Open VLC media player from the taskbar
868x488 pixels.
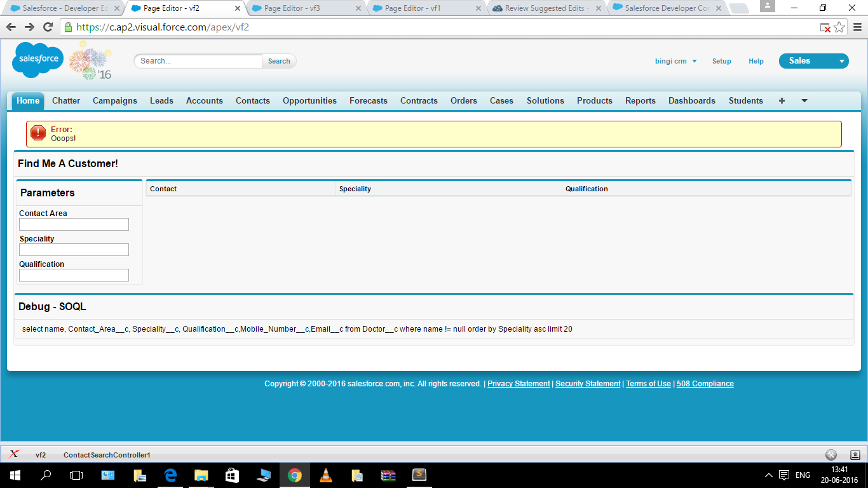325,475
